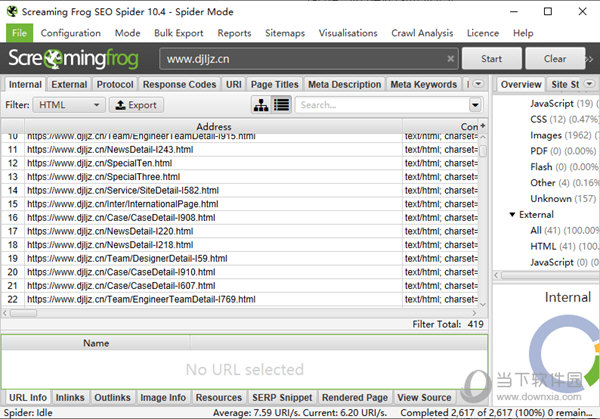Screen dimensions: 600x419
Task: Open the SERP Snippet bottom tab
Action: point(282,398)
